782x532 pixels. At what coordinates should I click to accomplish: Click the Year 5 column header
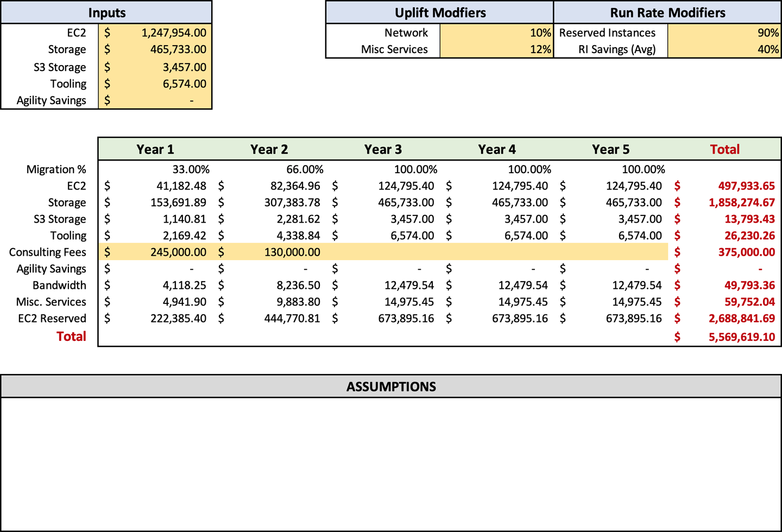[611, 149]
